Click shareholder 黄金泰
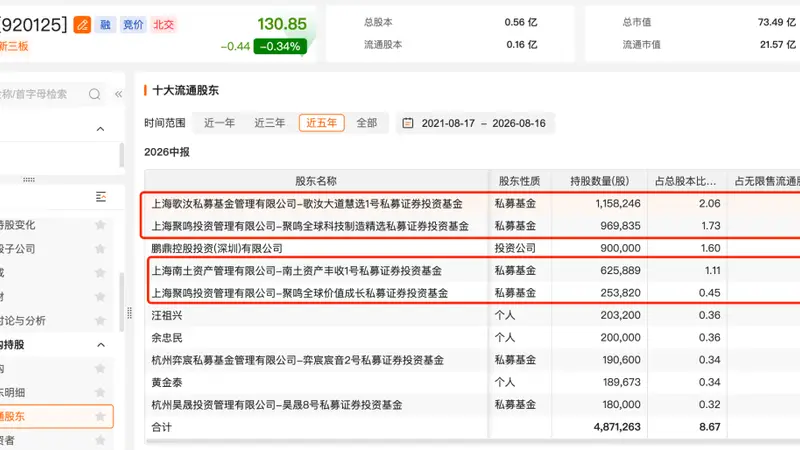The height and width of the screenshot is (450, 800). (x=167, y=383)
